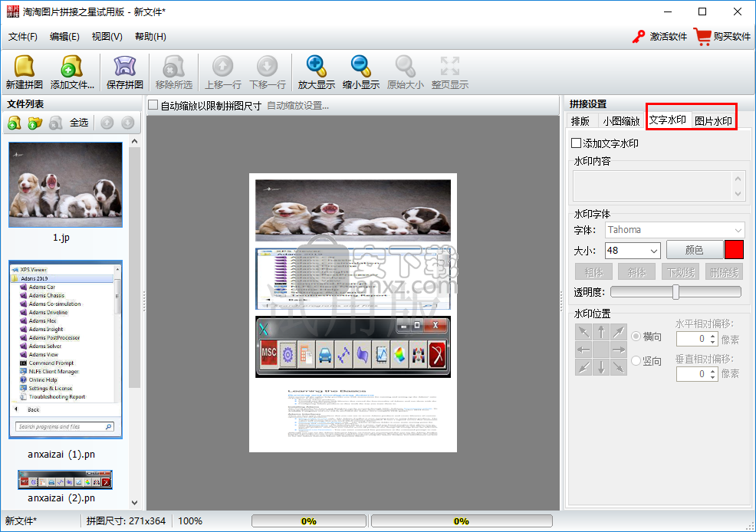
Task: Click the 新建拼图 toolbar icon
Action: tap(24, 66)
